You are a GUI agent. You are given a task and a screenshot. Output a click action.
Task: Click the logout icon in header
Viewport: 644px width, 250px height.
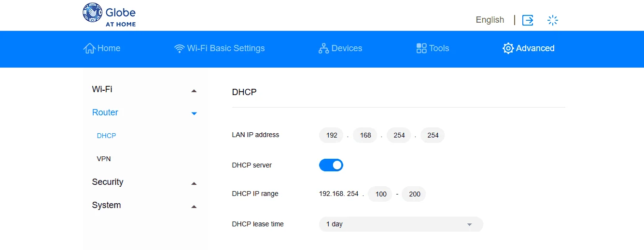coord(528,20)
